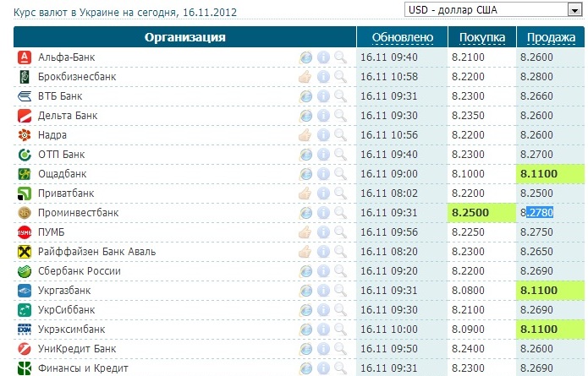Click update time 16.11 10:00 for Укрэксимбанк
Image resolution: width=588 pixels, height=376 pixels.
389,330
